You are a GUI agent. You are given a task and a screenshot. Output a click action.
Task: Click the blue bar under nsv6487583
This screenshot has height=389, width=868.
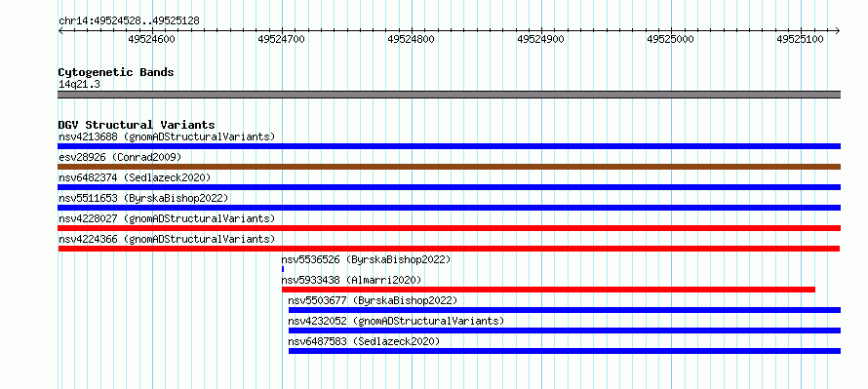click(564, 351)
